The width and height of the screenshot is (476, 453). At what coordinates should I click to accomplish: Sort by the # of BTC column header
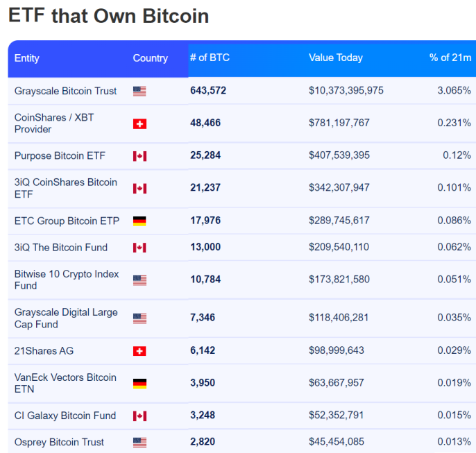(210, 58)
